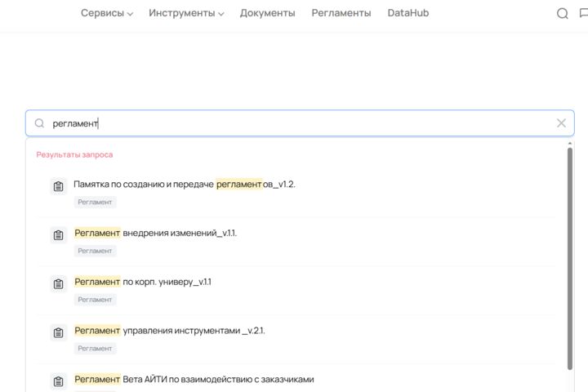Clear the search field with the X icon
Screen dimensions: 588x392
pyautogui.click(x=561, y=123)
